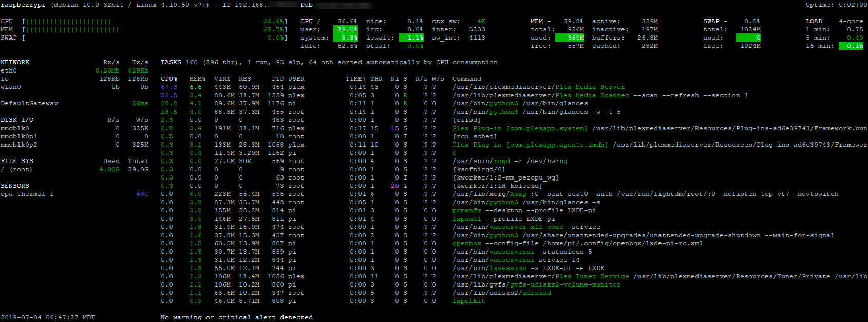Click the PID column header
868x322 pixels.
pos(278,79)
